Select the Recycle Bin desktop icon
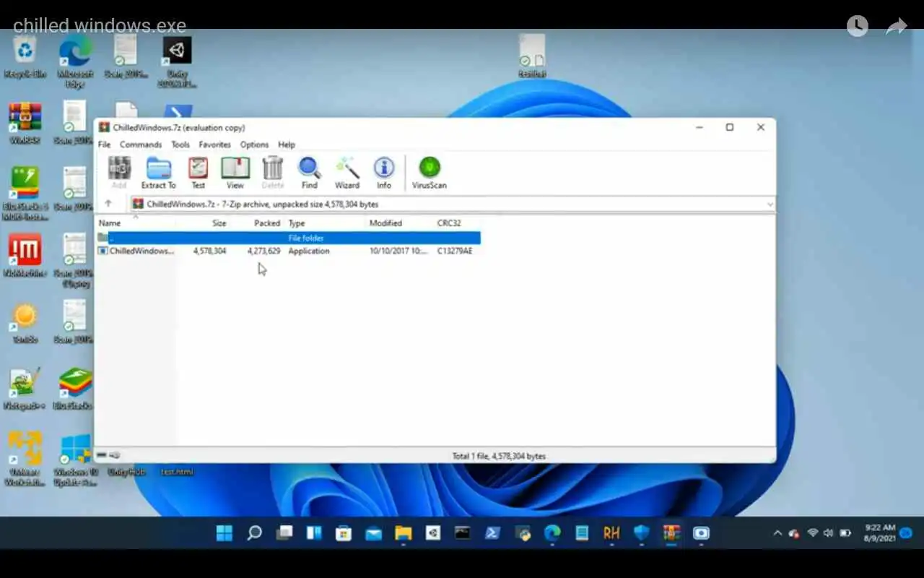Screen dimensions: 924x578 coord(25,56)
